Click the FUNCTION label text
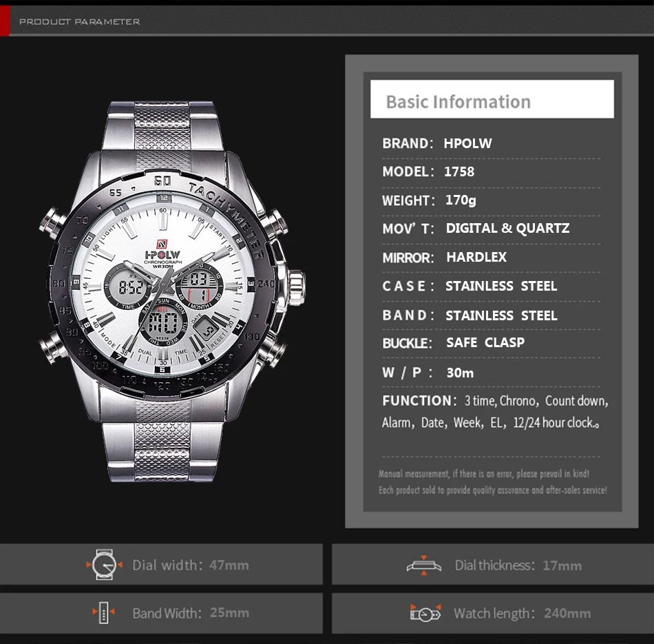The image size is (654, 644). click(x=419, y=401)
